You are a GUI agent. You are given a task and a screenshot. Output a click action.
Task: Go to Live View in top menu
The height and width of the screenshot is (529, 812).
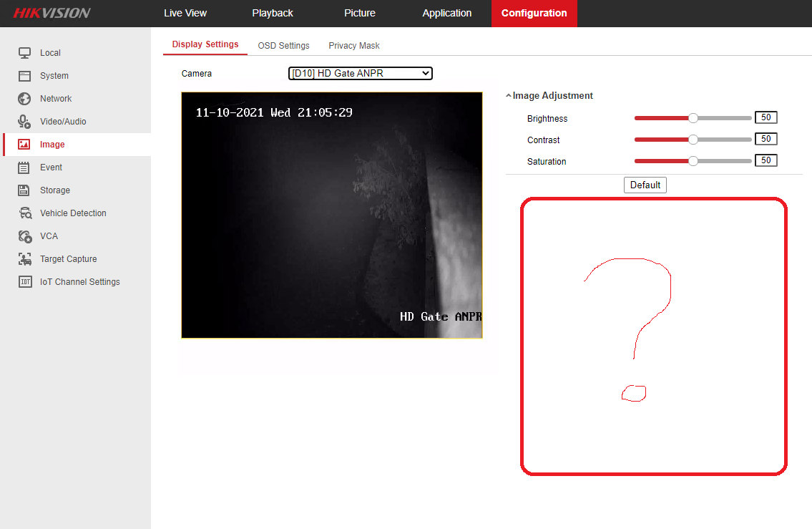coord(185,14)
